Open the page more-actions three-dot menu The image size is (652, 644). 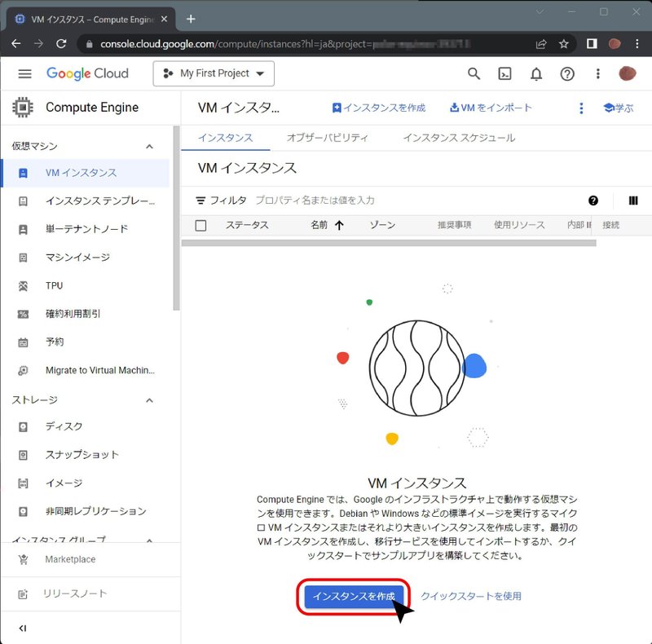click(x=581, y=108)
